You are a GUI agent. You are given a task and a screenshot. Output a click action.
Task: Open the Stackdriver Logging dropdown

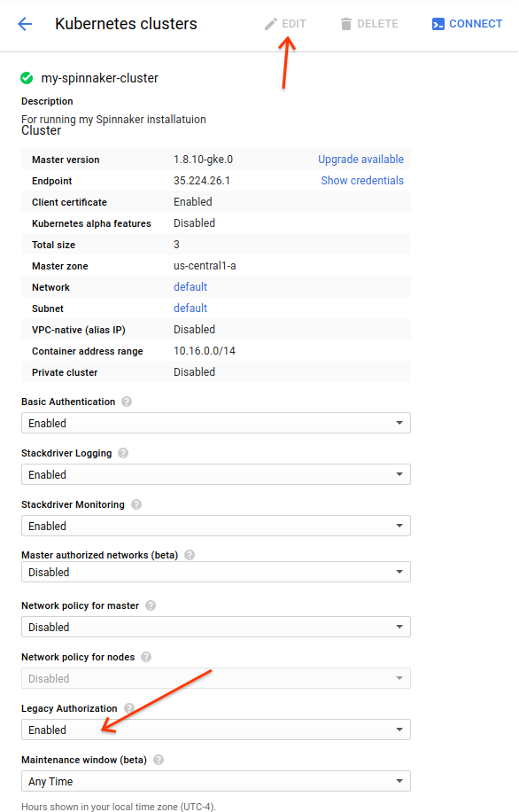tap(215, 474)
